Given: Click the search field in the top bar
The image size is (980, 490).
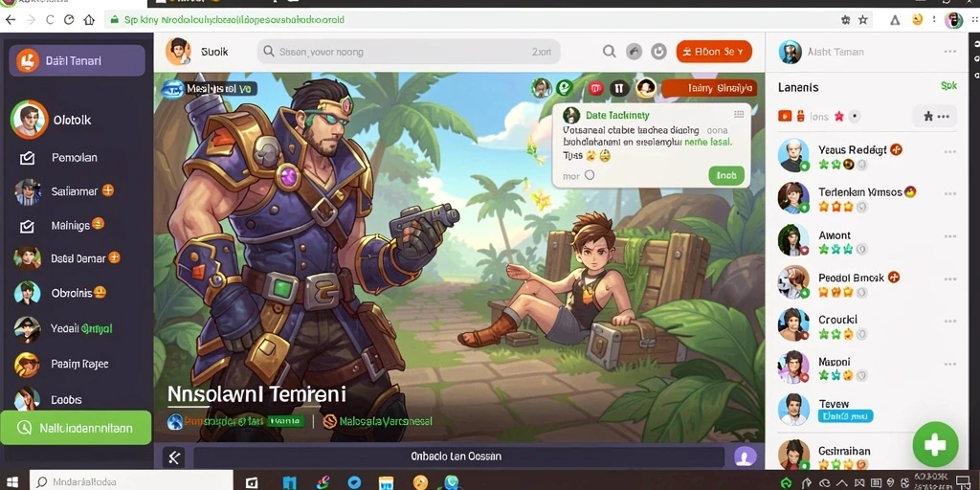Looking at the screenshot, I should click(408, 52).
